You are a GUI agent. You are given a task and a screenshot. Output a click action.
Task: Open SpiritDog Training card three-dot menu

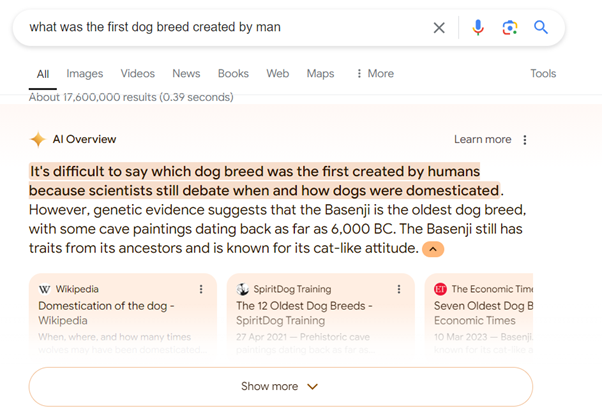[400, 289]
